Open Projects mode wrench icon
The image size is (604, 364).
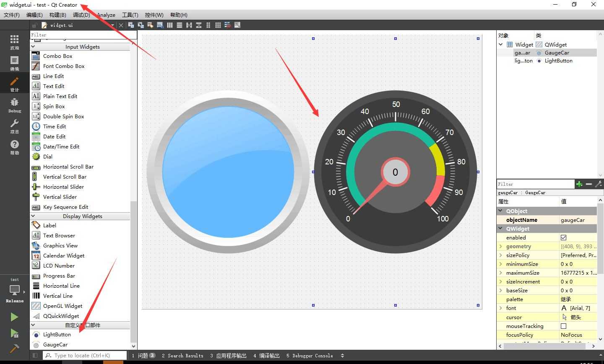coord(15,126)
